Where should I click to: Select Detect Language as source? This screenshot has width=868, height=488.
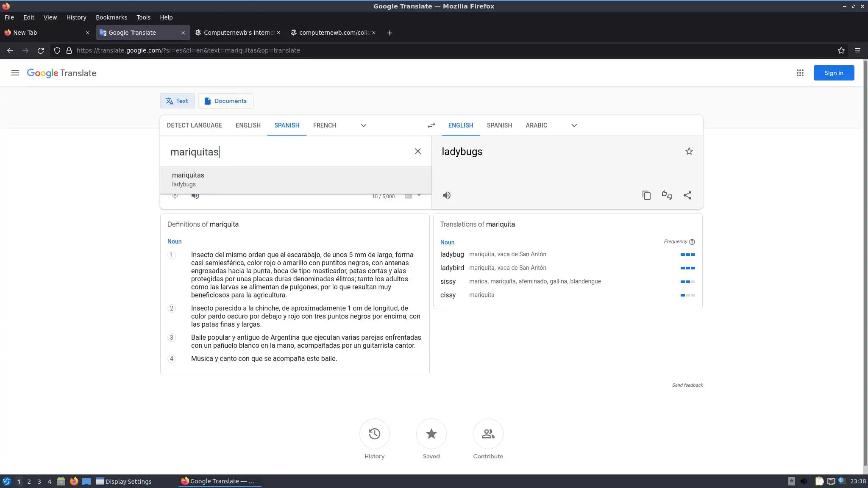[x=195, y=125]
